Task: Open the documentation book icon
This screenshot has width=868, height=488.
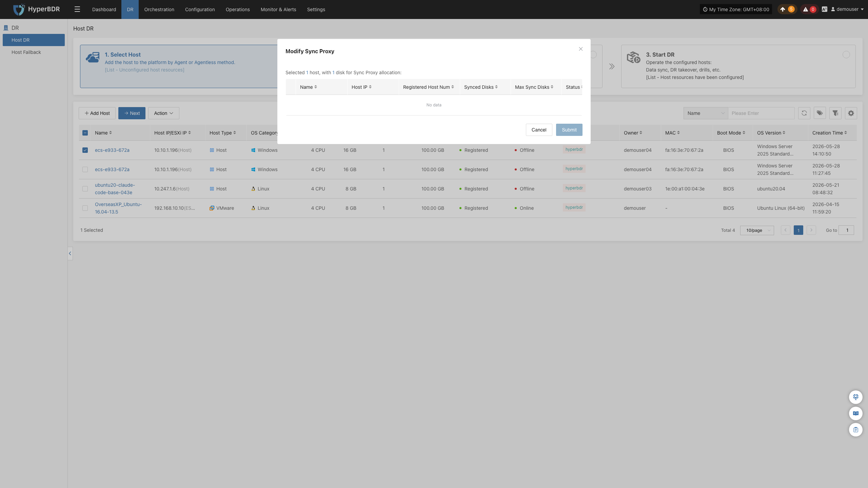Action: (x=856, y=413)
